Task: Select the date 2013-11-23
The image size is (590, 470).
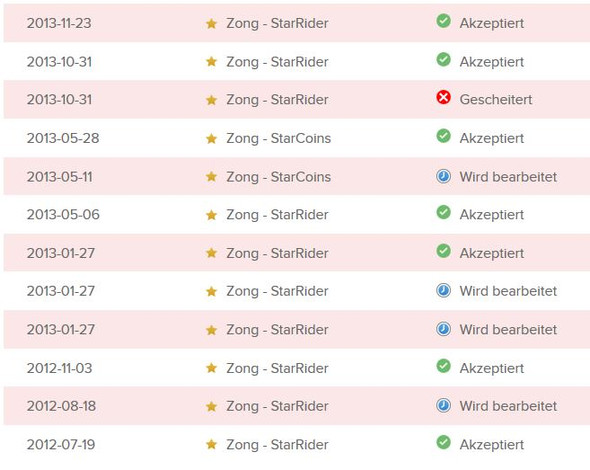Action: [x=59, y=23]
